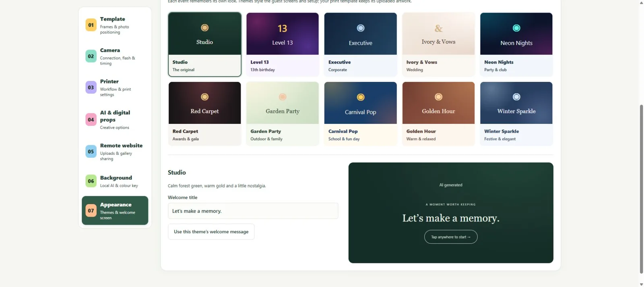This screenshot has width=644, height=287.
Task: Choose the Ivory & Vows theme preview
Action: [438, 34]
